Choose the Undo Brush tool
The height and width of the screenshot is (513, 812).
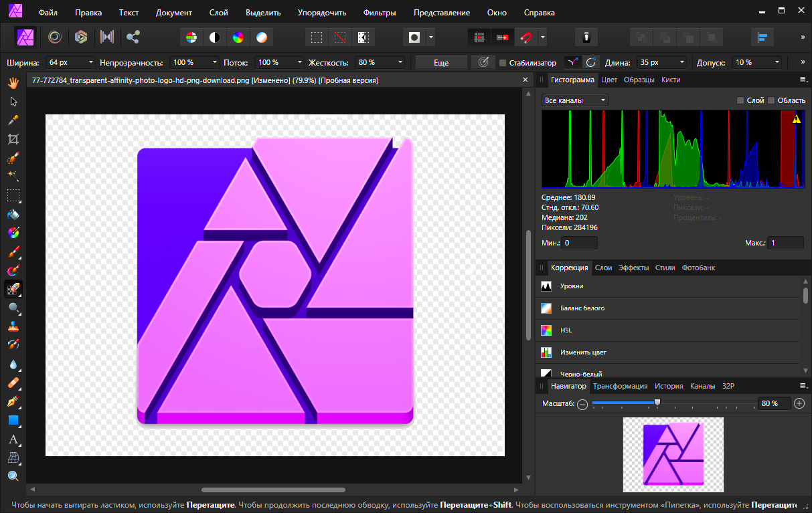(13, 346)
